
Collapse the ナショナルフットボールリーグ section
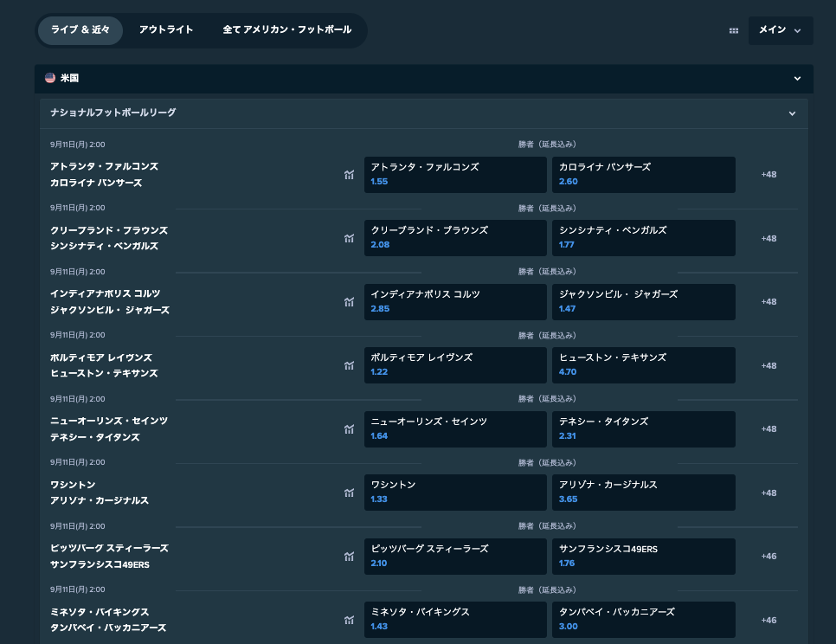(x=792, y=113)
